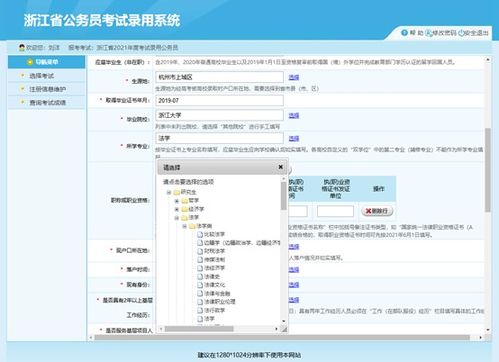The width and height of the screenshot is (499, 362).
Task: Select 法律文化 in the major tree
Action: point(214,285)
